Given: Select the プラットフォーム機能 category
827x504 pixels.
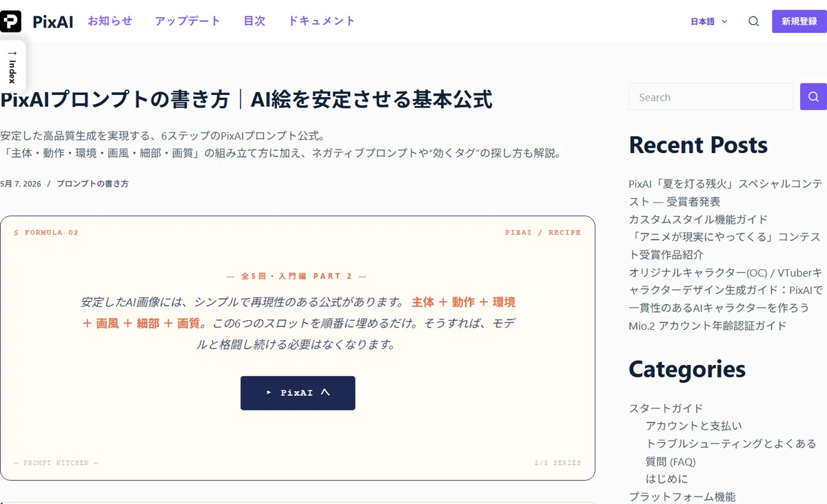Looking at the screenshot, I should [x=682, y=497].
